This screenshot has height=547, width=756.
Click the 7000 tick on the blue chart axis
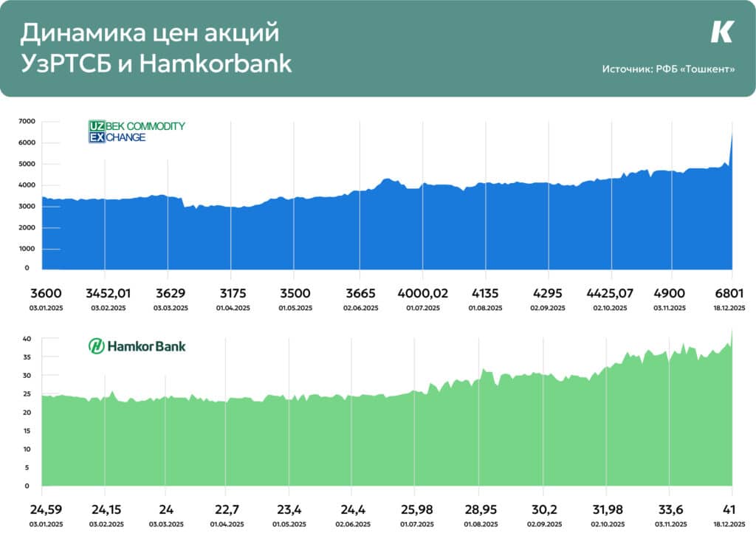pos(27,121)
